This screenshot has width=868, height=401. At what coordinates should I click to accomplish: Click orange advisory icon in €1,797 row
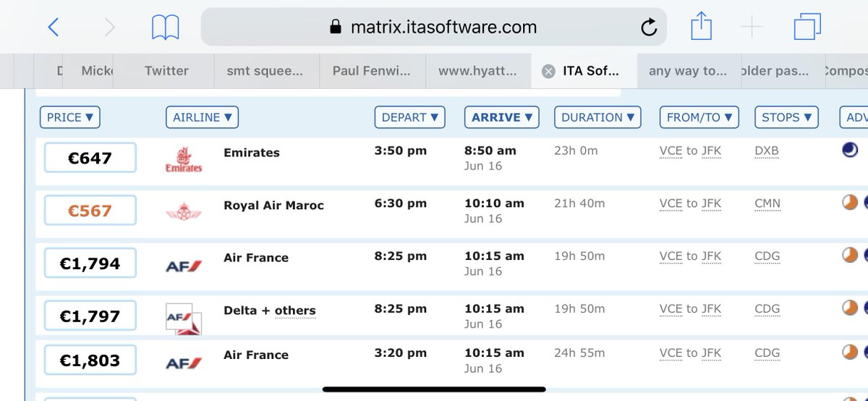coord(850,308)
